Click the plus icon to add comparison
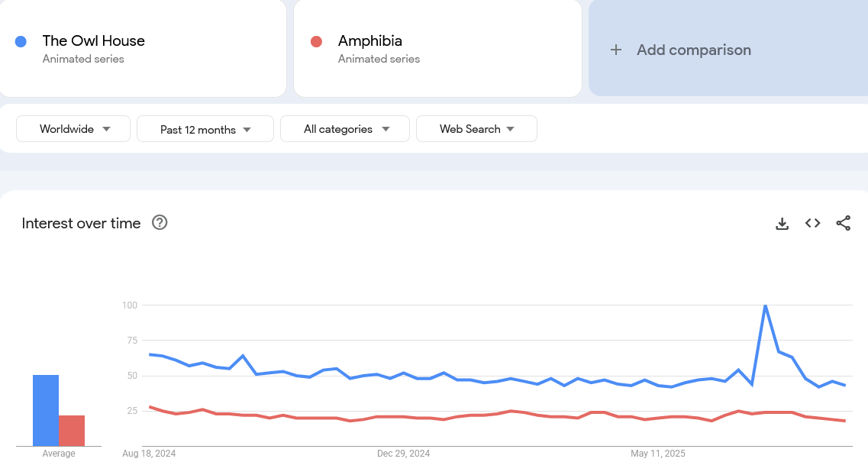Image resolution: width=868 pixels, height=462 pixels. coord(616,50)
